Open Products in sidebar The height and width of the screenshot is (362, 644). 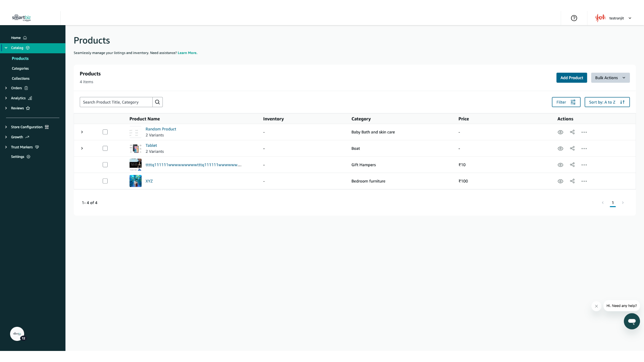[x=20, y=58]
